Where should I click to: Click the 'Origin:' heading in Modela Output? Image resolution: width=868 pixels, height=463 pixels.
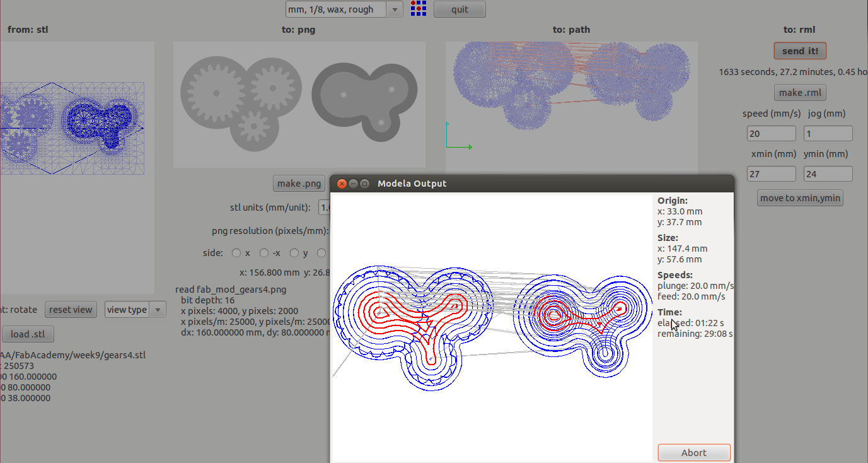coord(673,201)
